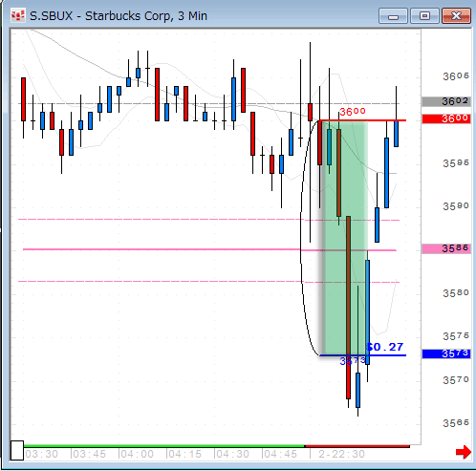
Task: Click the 3605 price axis label
Action: pos(456,76)
